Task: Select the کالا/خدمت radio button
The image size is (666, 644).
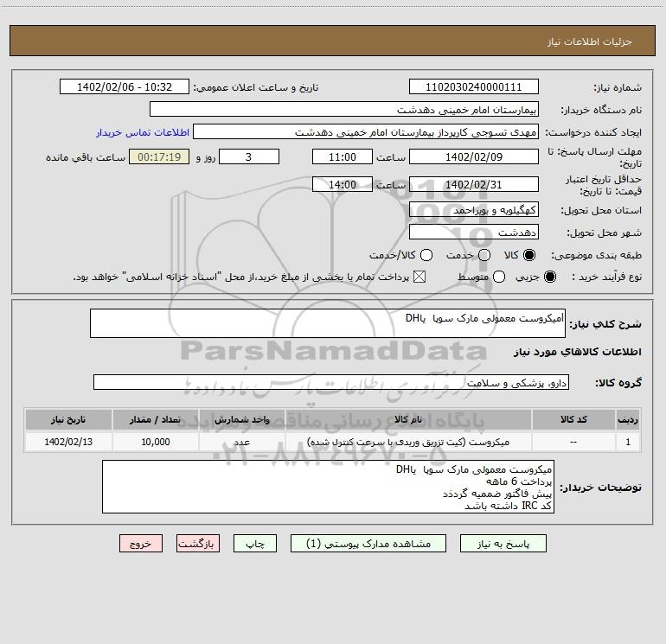Action: [426, 255]
